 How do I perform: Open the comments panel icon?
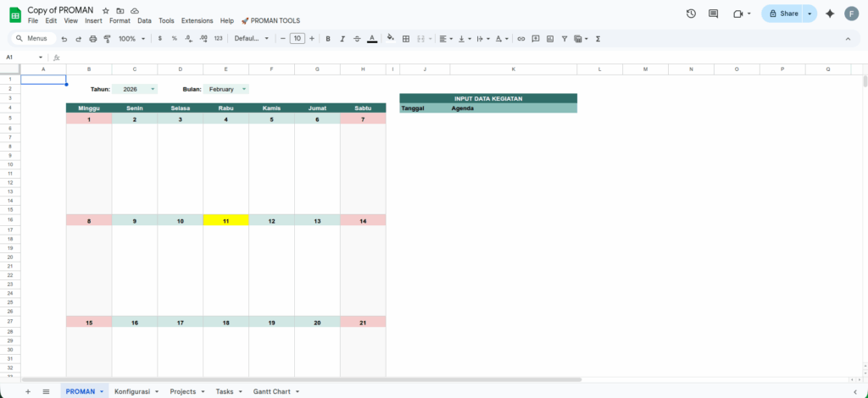click(713, 14)
